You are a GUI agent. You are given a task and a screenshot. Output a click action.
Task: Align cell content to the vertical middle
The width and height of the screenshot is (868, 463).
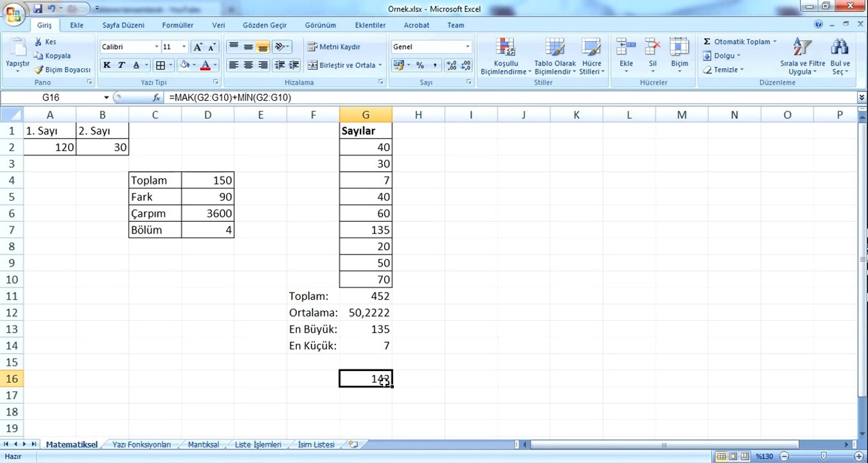248,47
